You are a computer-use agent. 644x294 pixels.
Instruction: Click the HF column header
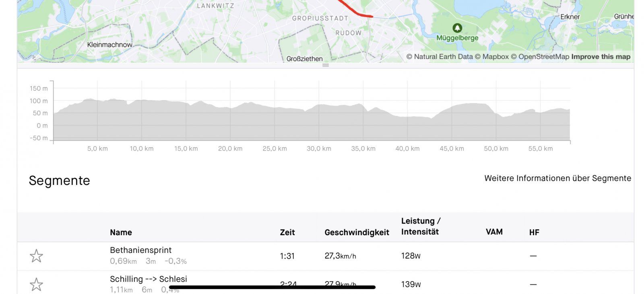click(534, 232)
